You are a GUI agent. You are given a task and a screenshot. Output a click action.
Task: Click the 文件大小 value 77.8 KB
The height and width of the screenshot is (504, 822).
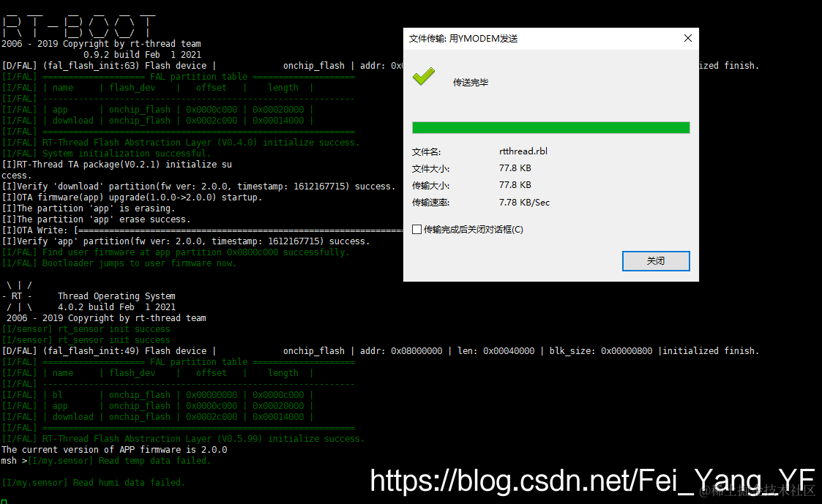(x=515, y=168)
